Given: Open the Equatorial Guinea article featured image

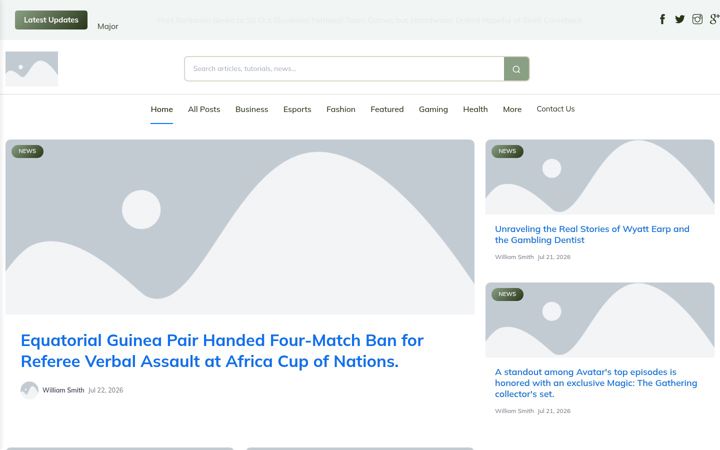Looking at the screenshot, I should 240,227.
